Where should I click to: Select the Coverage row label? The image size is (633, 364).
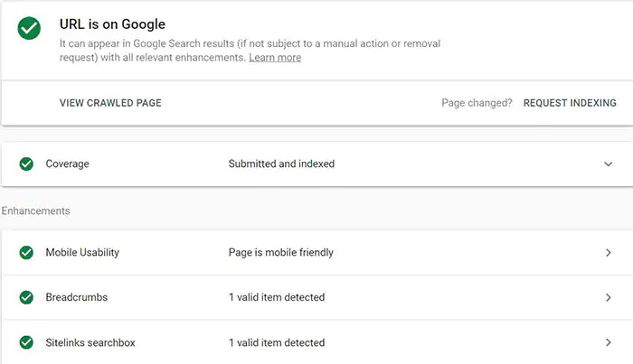tap(68, 164)
